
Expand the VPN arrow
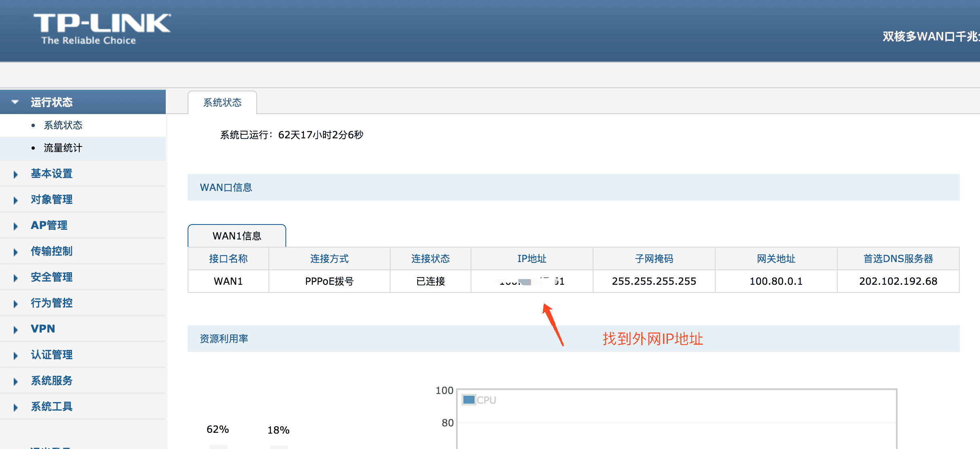(x=15, y=330)
